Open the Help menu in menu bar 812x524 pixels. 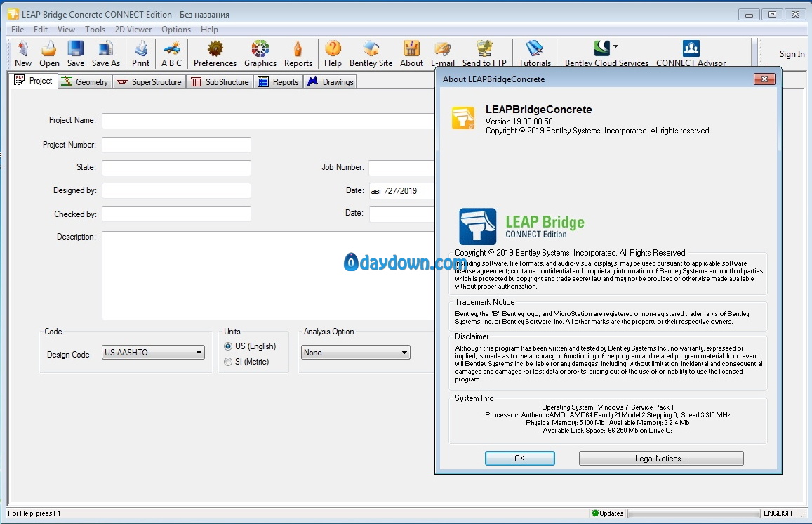[x=209, y=30]
